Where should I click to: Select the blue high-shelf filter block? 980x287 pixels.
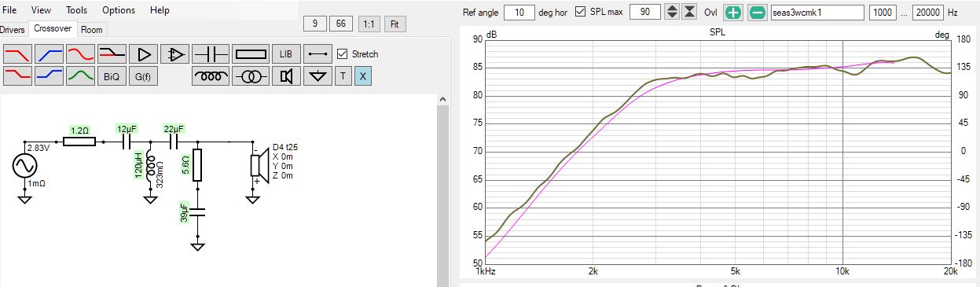point(49,76)
